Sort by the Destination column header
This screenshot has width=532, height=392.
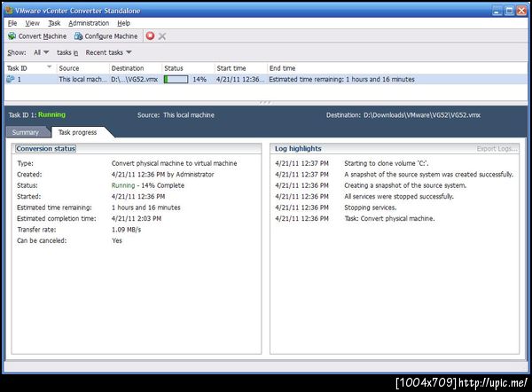tap(136, 68)
